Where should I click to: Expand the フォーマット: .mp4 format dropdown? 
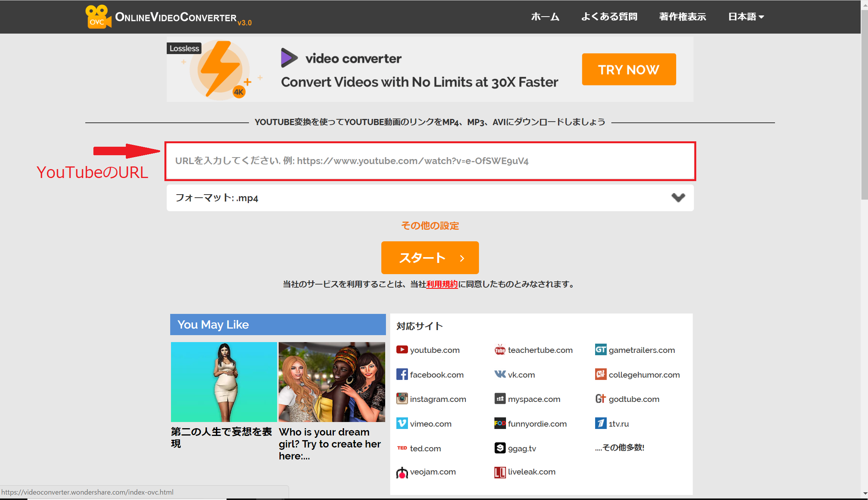tap(430, 198)
